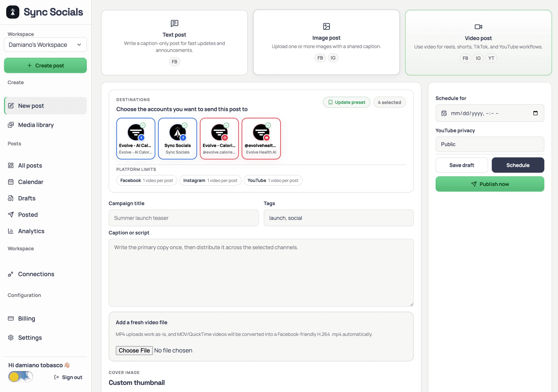Image resolution: width=558 pixels, height=392 pixels.
Task: Expand the Damiano's Workspace dropdown
Action: click(45, 45)
